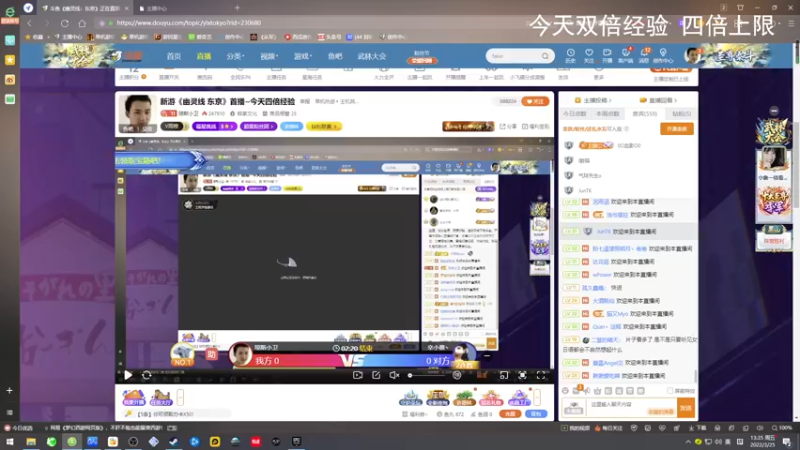The height and width of the screenshot is (450, 800).
Task: Click the 充值 recharge button
Action: tap(510, 414)
